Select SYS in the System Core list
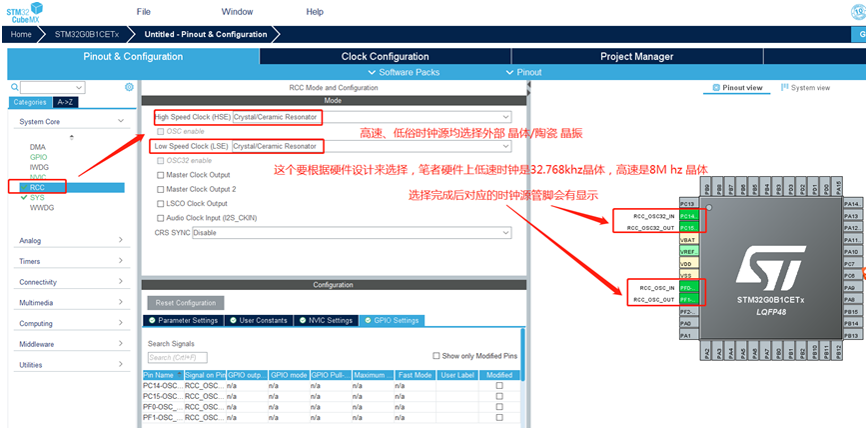The width and height of the screenshot is (868, 430). 37,198
